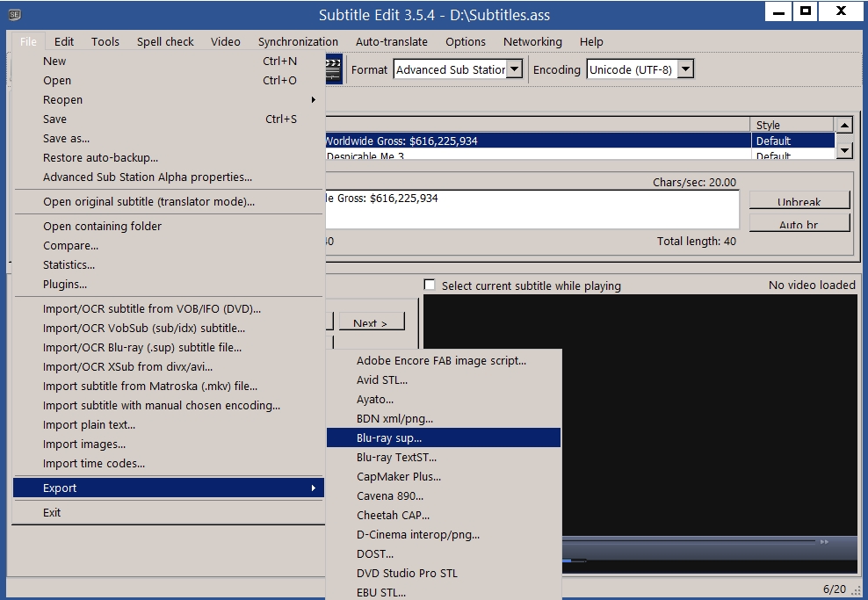Export as Adobe Encore FAB image script
The image size is (868, 600).
pyautogui.click(x=444, y=360)
